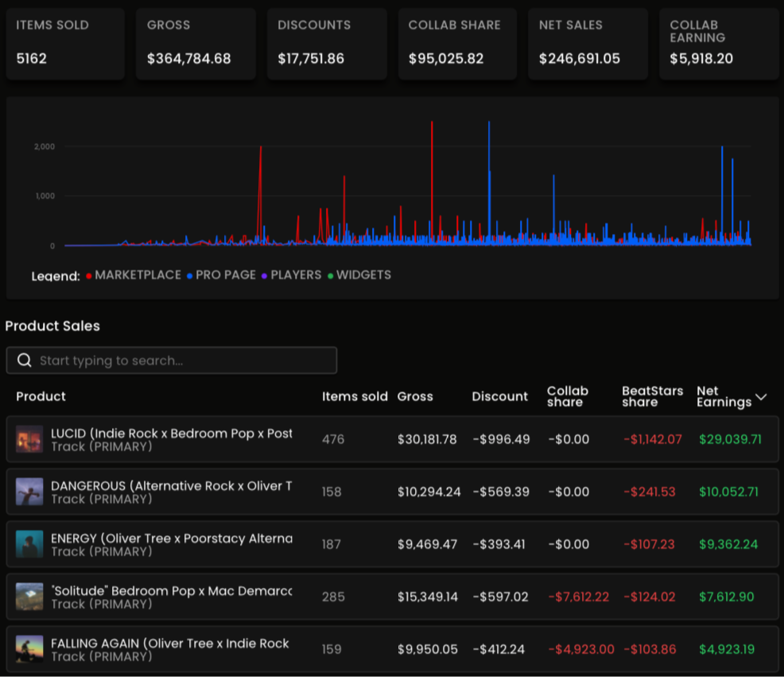Select the COLLAB EARNING summary card
Image resolution: width=784 pixels, height=677 pixels.
(x=719, y=44)
